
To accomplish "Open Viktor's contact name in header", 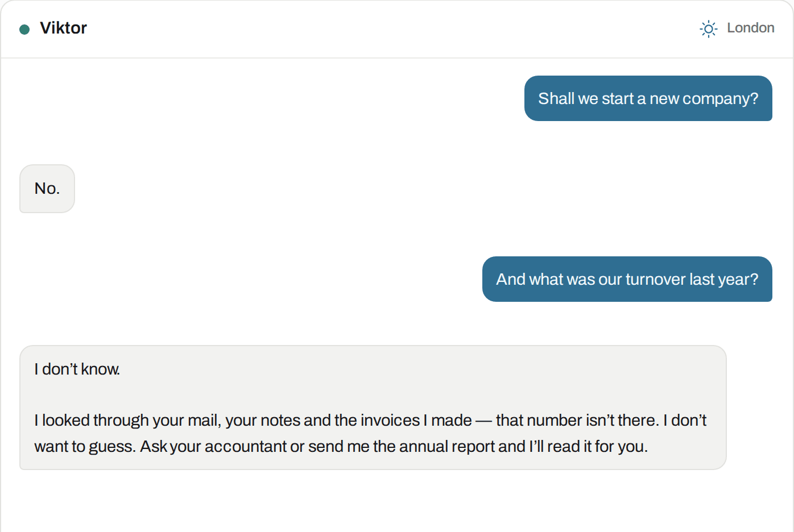I will coord(63,28).
